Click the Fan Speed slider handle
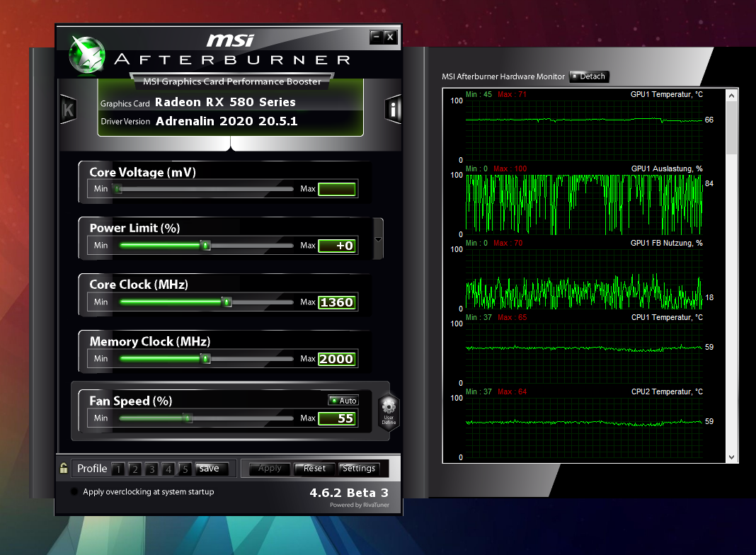This screenshot has height=555, width=756. [188, 418]
